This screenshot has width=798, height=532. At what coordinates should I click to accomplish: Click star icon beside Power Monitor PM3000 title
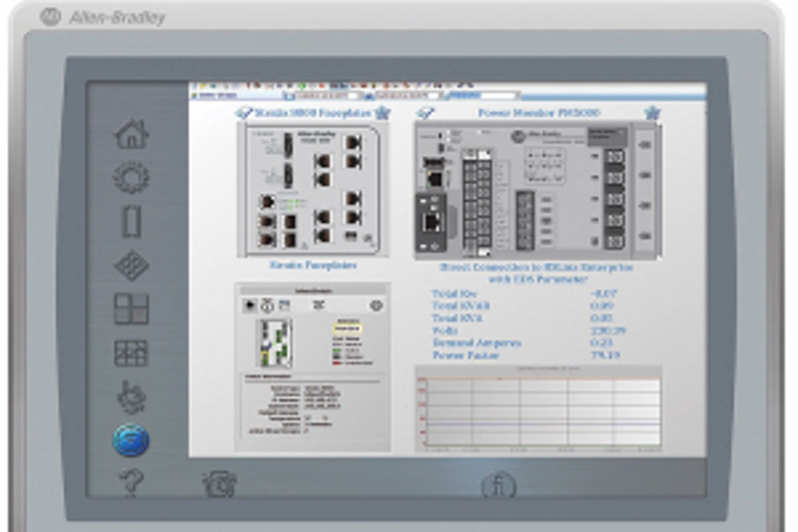[652, 112]
